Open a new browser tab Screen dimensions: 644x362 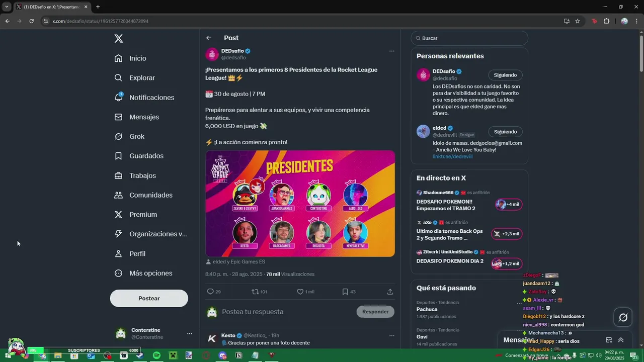coord(98,7)
